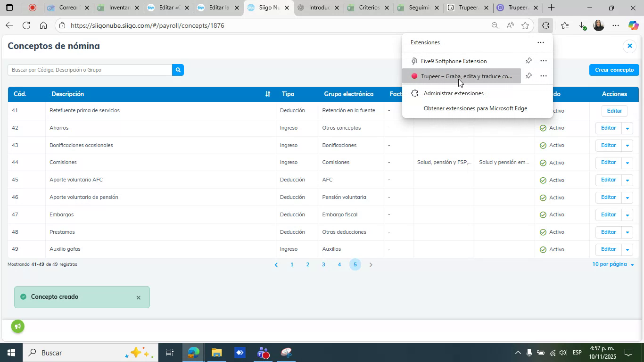Viewport: 644px width, 362px height.
Task: Expand actions dropdown for Aporte voluntario AFC
Action: [627, 180]
